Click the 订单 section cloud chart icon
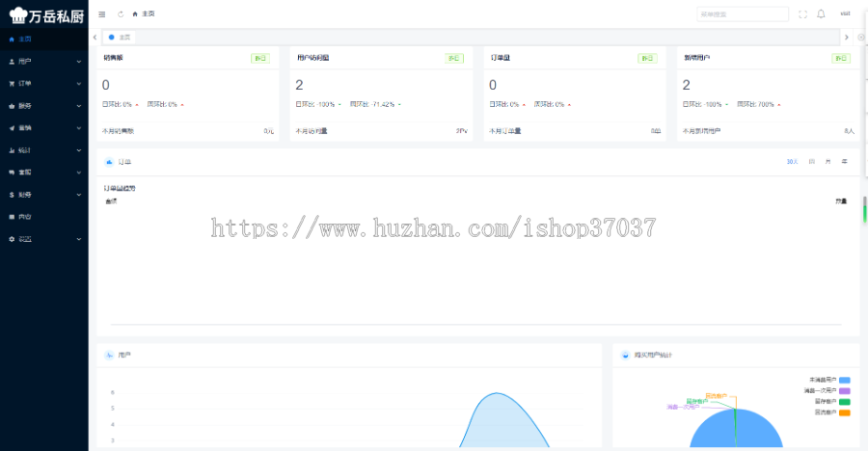The width and height of the screenshot is (868, 451). (x=109, y=162)
